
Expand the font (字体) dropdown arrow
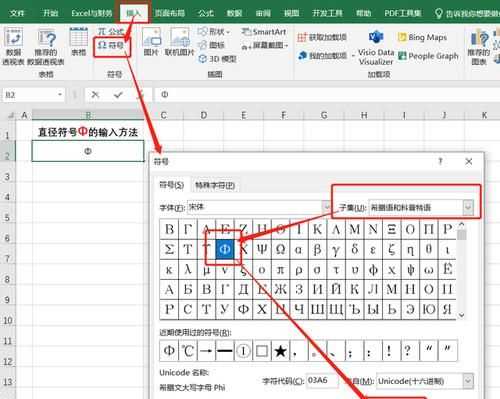(x=327, y=207)
